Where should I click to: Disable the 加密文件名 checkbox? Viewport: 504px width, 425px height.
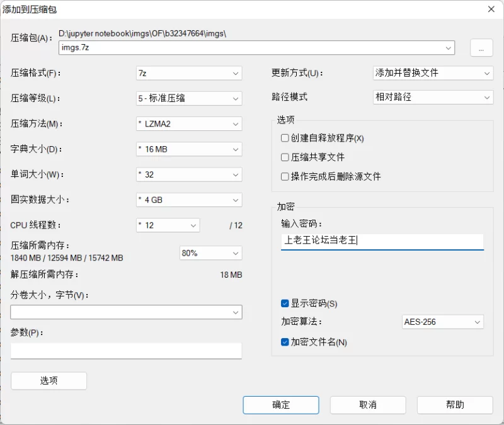[285, 342]
